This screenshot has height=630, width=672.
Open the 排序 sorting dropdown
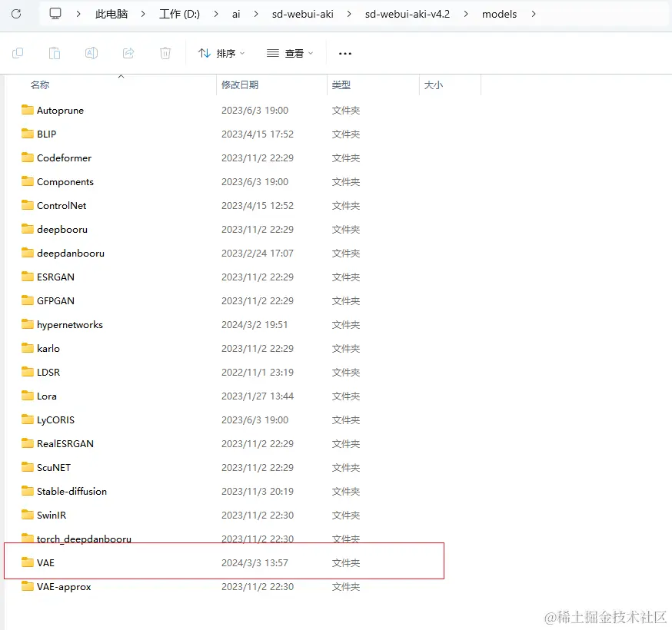(x=221, y=53)
